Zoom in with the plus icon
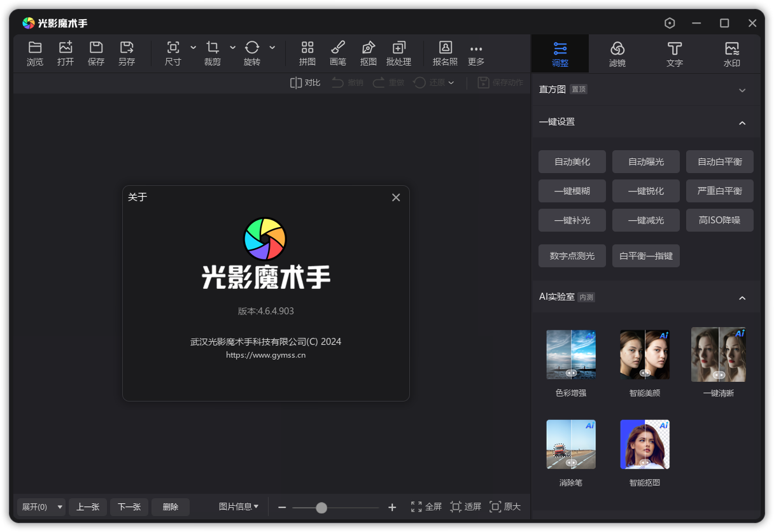Image resolution: width=774 pixels, height=532 pixels. [392, 507]
